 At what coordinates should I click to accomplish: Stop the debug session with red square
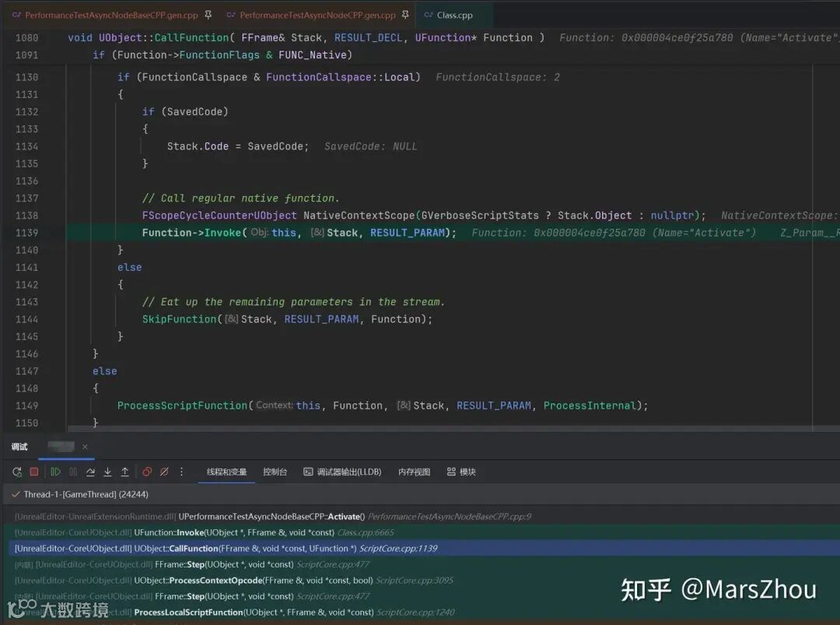pyautogui.click(x=34, y=472)
